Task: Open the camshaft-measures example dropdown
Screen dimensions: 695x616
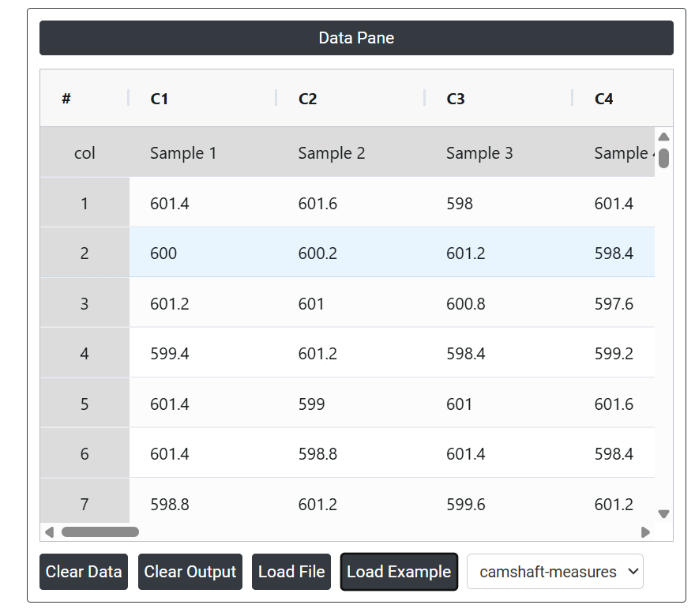Action: [x=555, y=572]
